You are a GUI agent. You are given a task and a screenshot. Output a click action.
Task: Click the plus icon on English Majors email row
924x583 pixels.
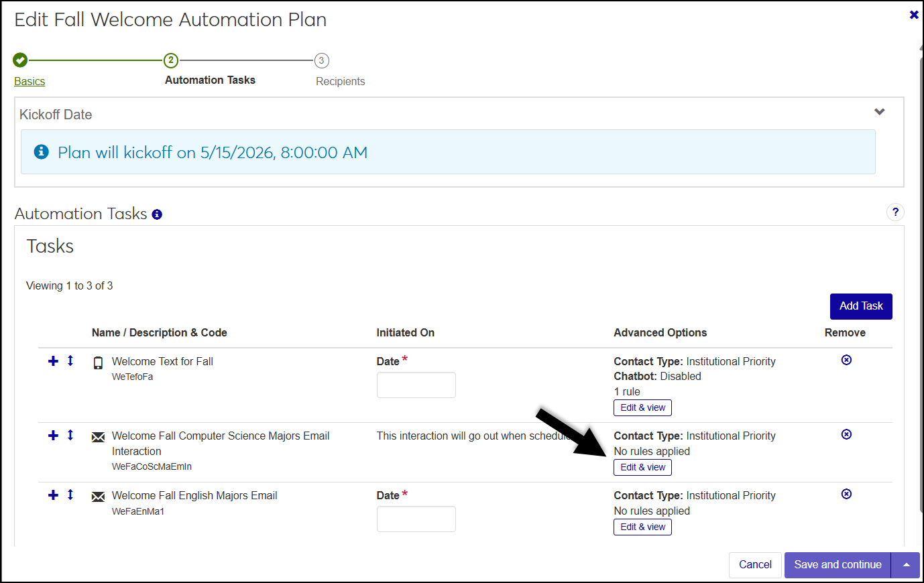[53, 495]
